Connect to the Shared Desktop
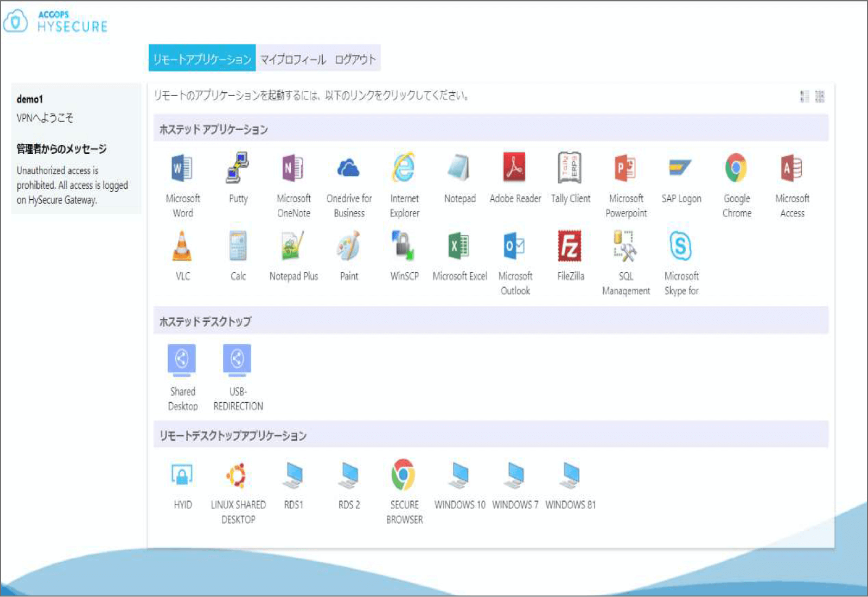This screenshot has height=597, width=868. (x=182, y=360)
